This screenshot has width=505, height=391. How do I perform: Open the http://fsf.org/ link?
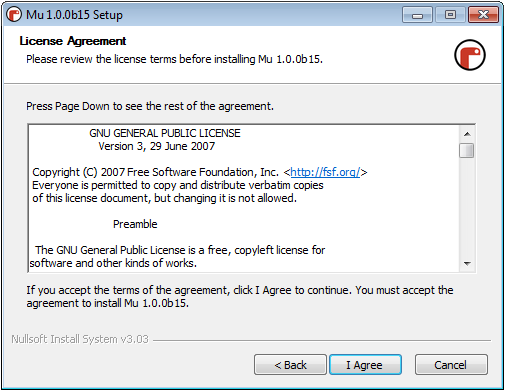coord(325,172)
